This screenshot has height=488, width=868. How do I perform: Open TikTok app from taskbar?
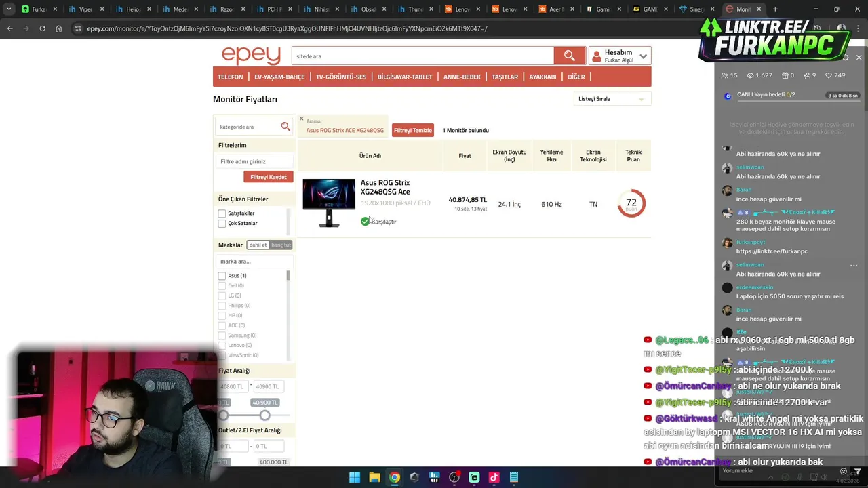pyautogui.click(x=494, y=477)
